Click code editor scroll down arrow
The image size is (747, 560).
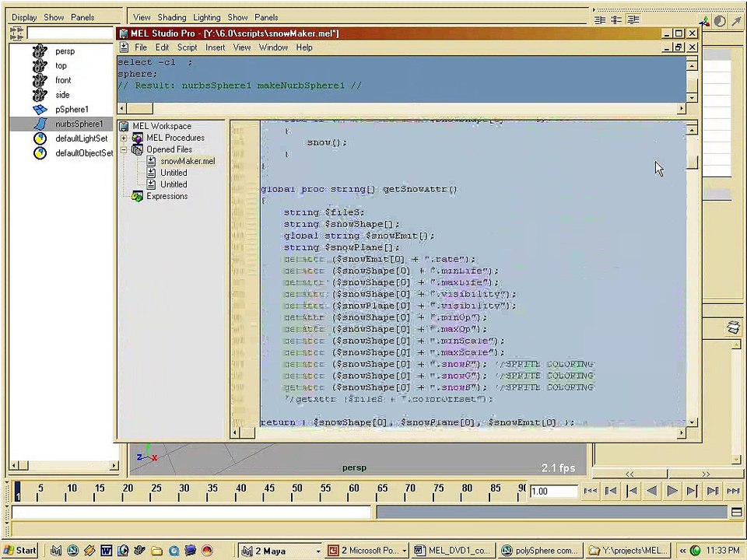click(x=693, y=422)
